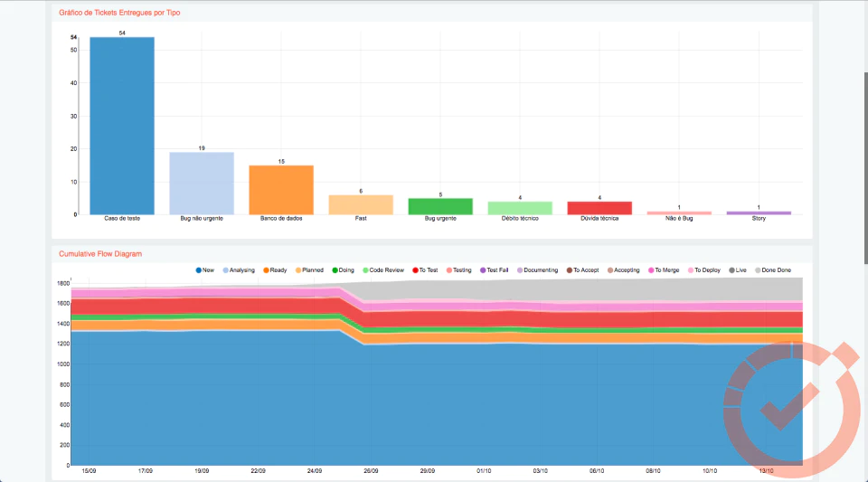Hide the To Test series

(425, 270)
